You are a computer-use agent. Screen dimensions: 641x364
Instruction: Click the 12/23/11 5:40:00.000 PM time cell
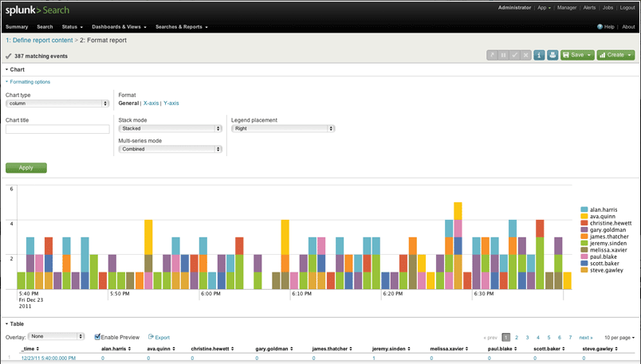(49, 358)
